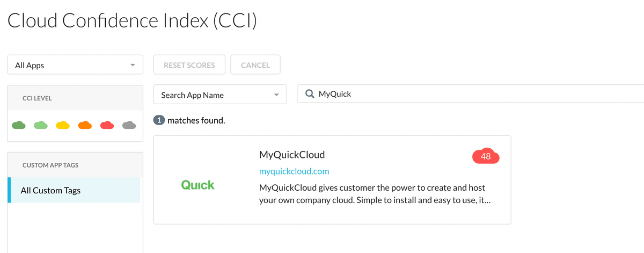Click the Custom App Tags header
Viewport: 644px width, 253px height.
click(x=50, y=165)
